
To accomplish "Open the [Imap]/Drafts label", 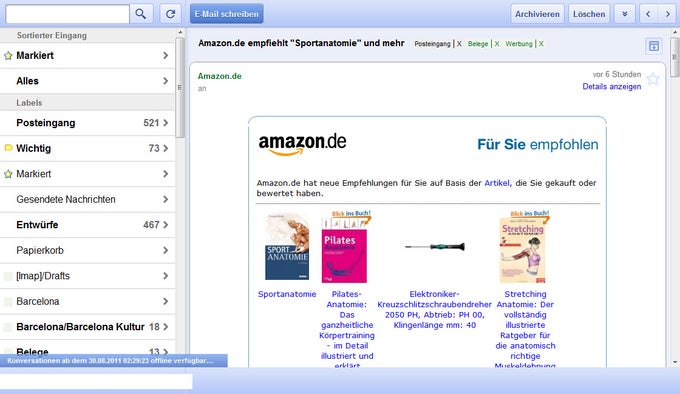I will pos(88,276).
